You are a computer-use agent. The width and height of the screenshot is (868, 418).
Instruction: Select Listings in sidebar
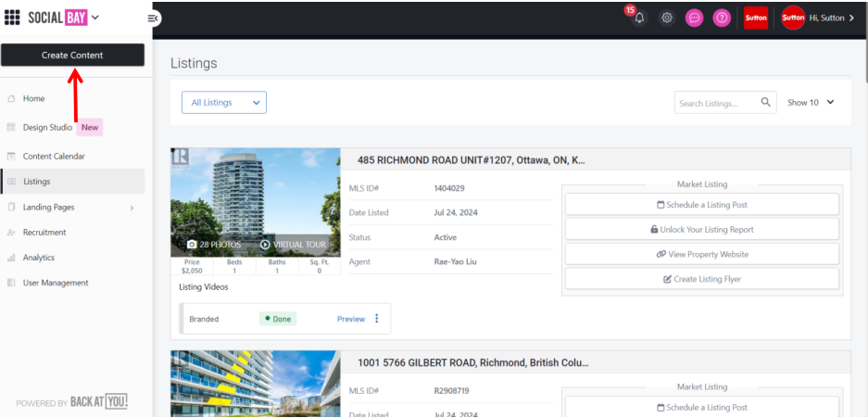click(x=72, y=182)
